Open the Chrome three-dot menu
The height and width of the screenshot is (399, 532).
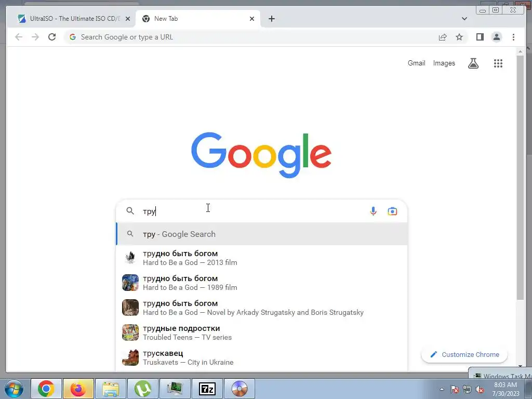coord(513,37)
